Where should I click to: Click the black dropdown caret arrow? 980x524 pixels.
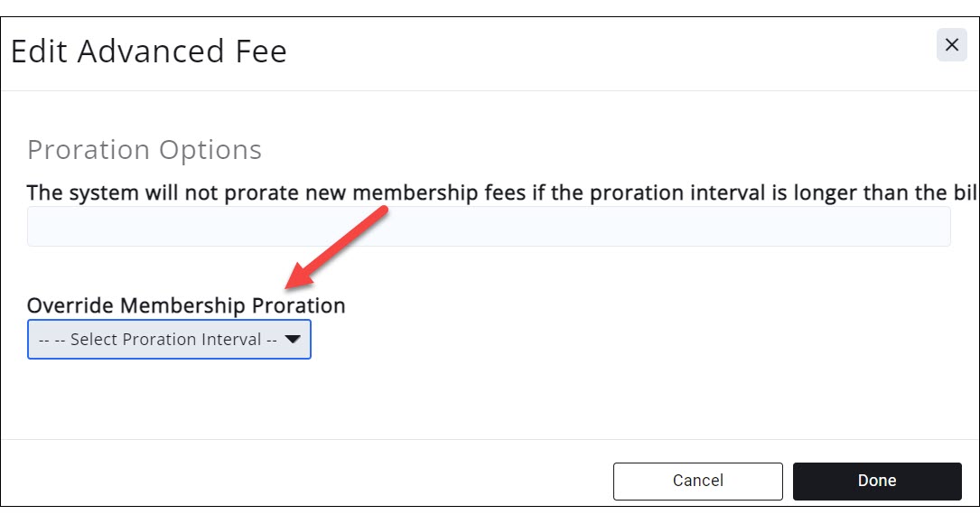(292, 340)
